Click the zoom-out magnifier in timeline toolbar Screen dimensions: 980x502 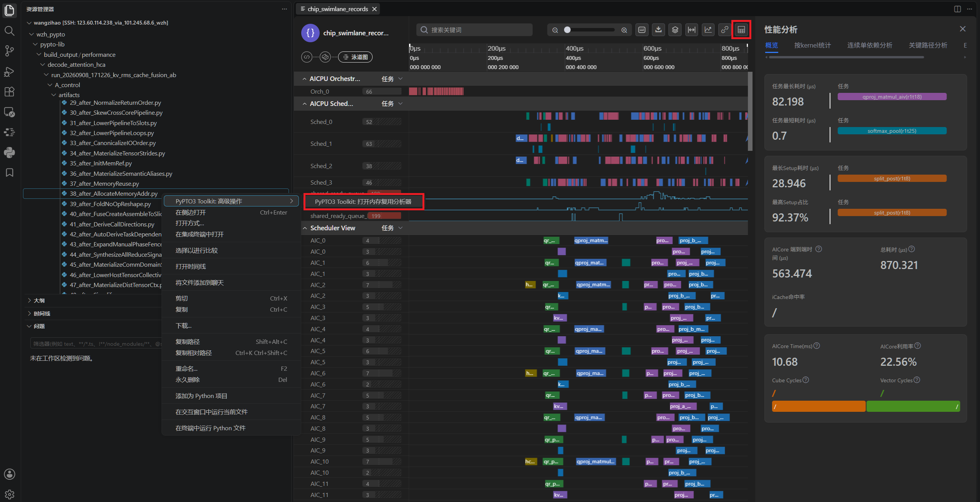[555, 30]
